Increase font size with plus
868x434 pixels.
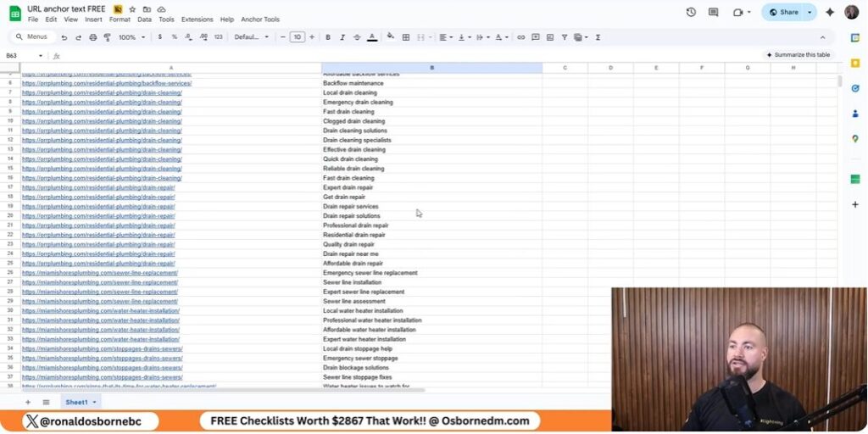point(312,37)
